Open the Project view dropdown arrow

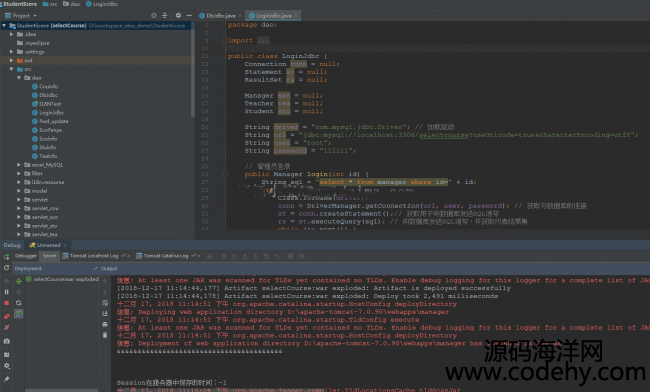pos(35,16)
